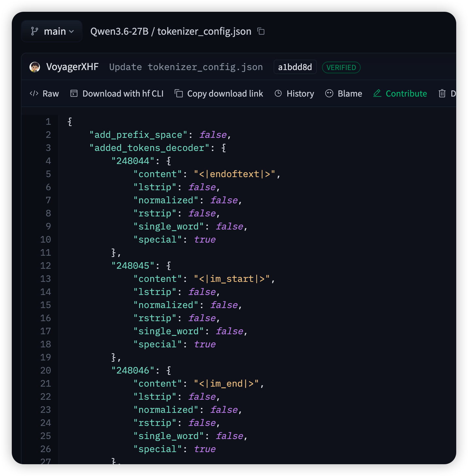Click the "<|im_end|>" string value
Screen dimensions: 468x476
point(226,384)
